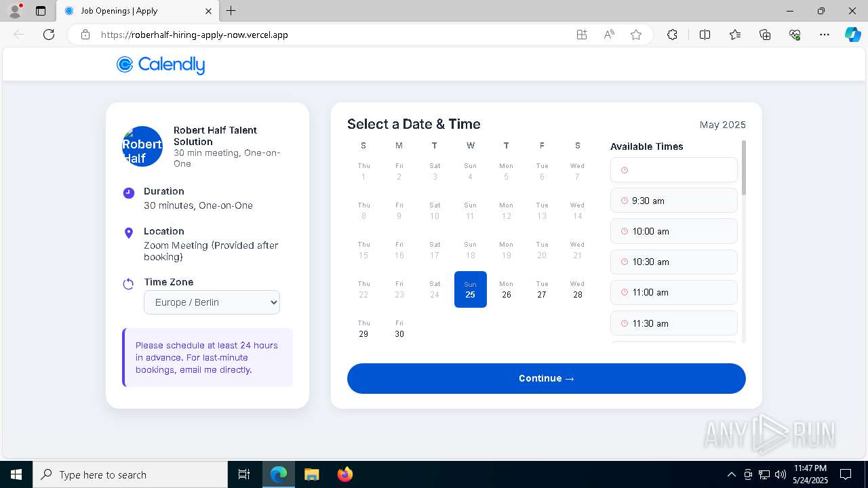Open the Tab actions menu icon
The height and width of the screenshot is (488, 868).
(41, 11)
